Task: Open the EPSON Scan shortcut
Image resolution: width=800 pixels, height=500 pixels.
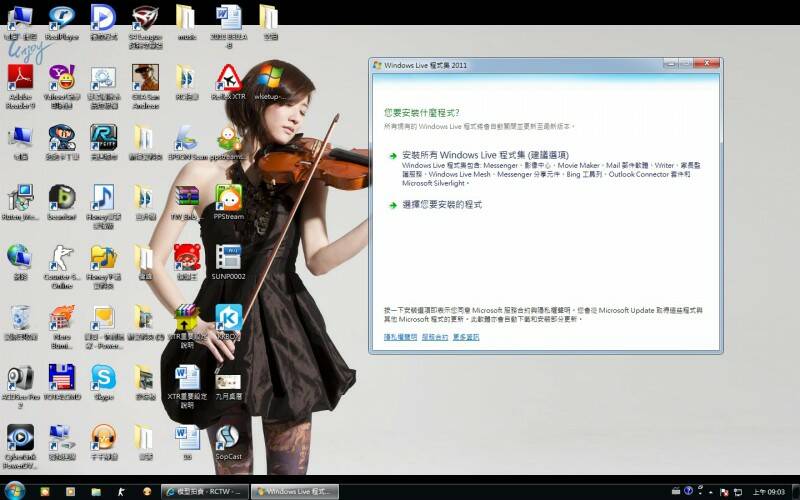Action: tap(187, 142)
